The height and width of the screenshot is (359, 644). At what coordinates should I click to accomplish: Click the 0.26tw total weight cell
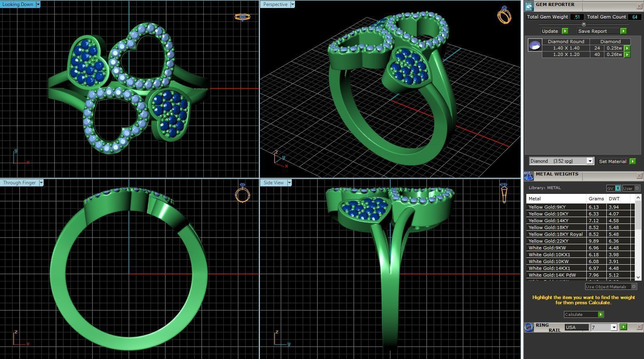tap(614, 54)
